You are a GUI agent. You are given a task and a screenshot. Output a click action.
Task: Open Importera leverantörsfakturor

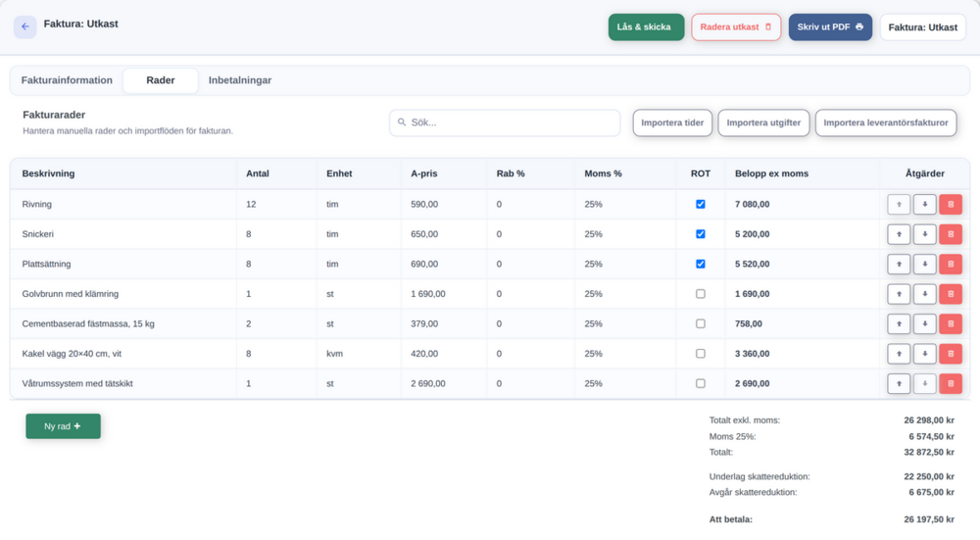tap(886, 123)
